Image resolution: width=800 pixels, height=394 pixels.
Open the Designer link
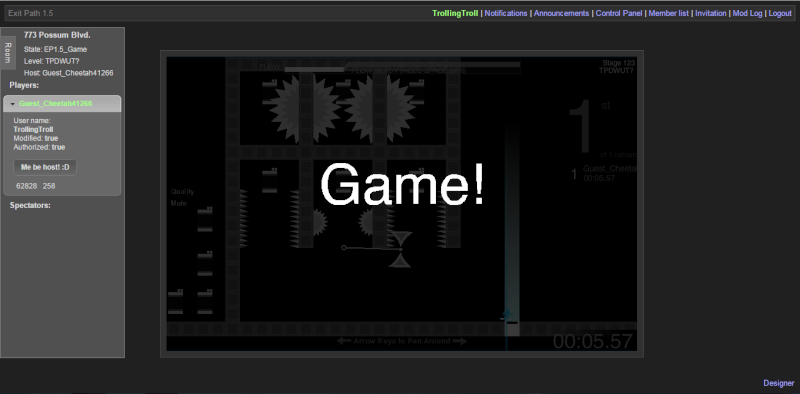point(779,383)
